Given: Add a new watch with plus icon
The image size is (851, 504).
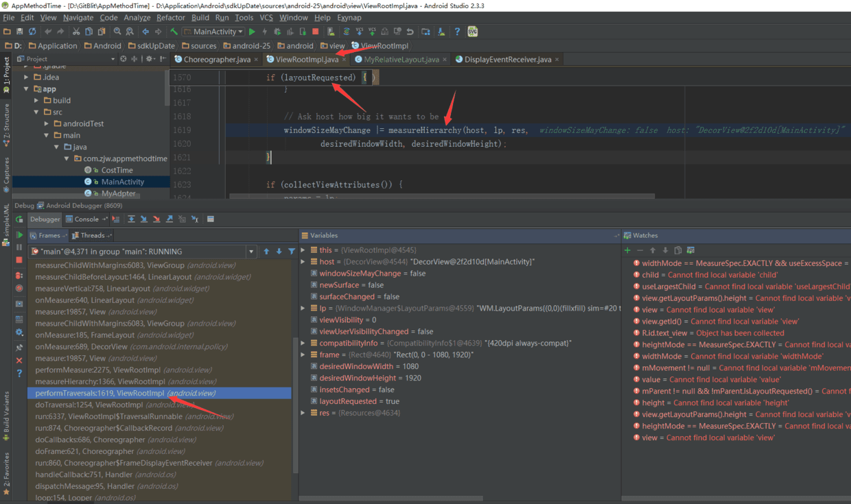Looking at the screenshot, I should pos(627,250).
